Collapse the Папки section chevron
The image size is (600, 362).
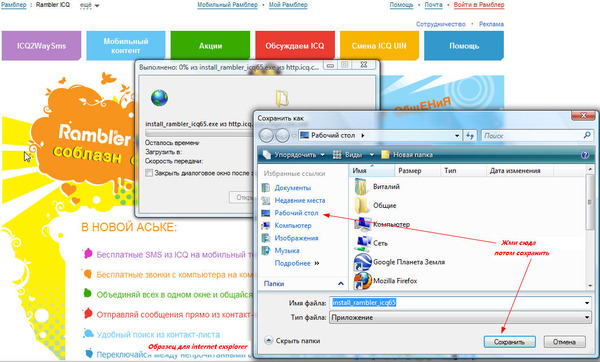click(x=341, y=284)
